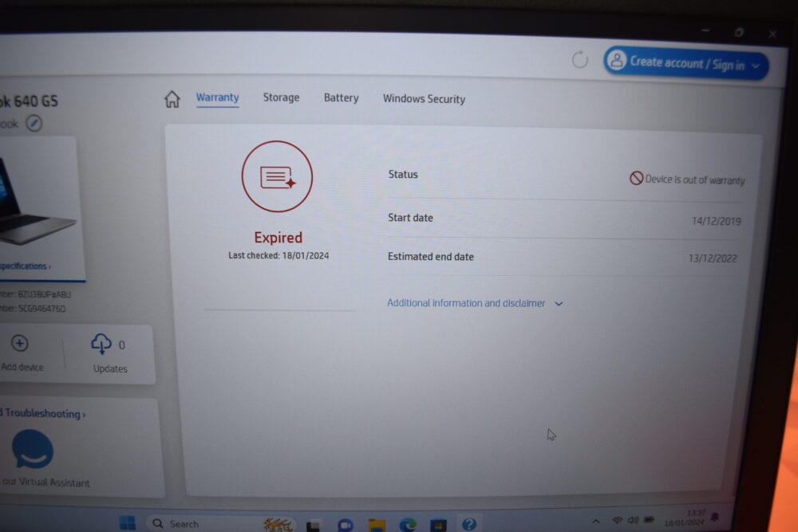Select the estimated end date 13/12/2022
Screen dimensions: 798x532
713,258
